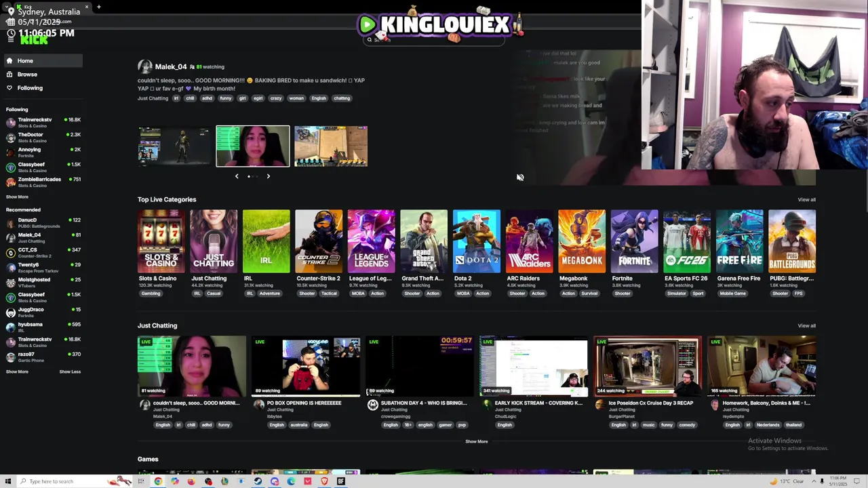Image resolution: width=868 pixels, height=488 pixels.
Task: Go to Home in sidebar
Action: pyautogui.click(x=42, y=61)
